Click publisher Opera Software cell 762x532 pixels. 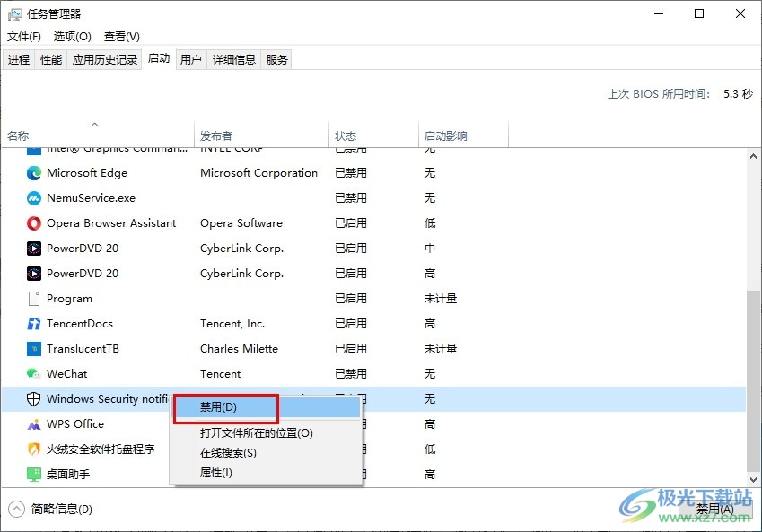[x=241, y=223]
